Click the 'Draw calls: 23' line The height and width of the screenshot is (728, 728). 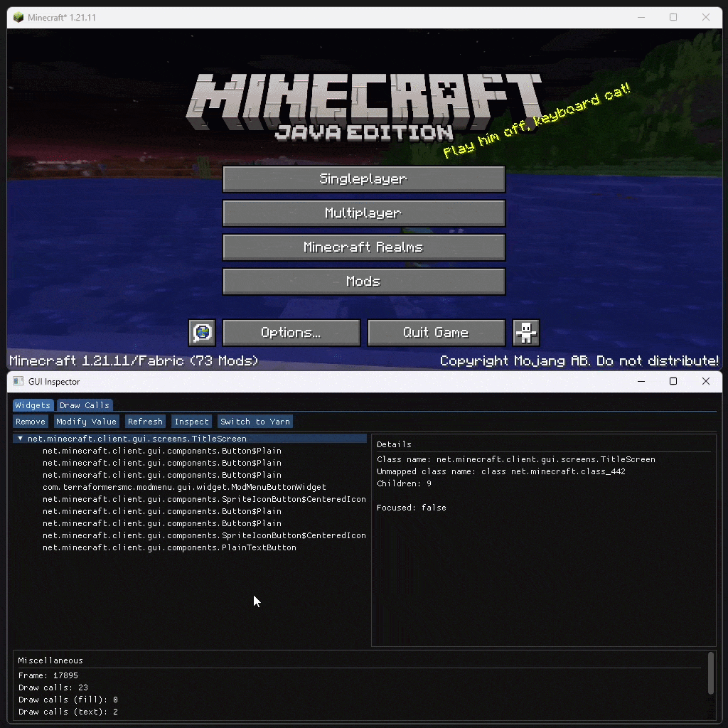53,687
